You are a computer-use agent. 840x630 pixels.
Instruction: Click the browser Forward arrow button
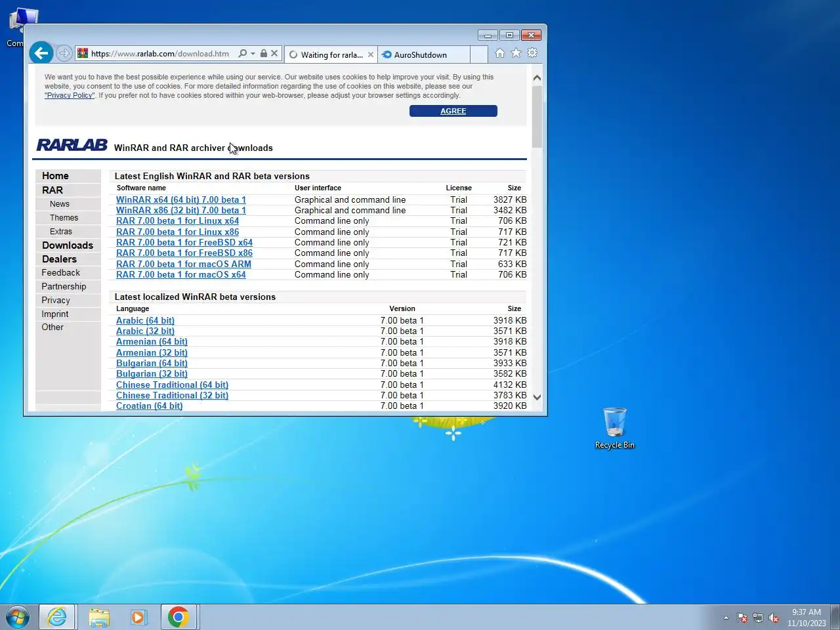pyautogui.click(x=64, y=53)
